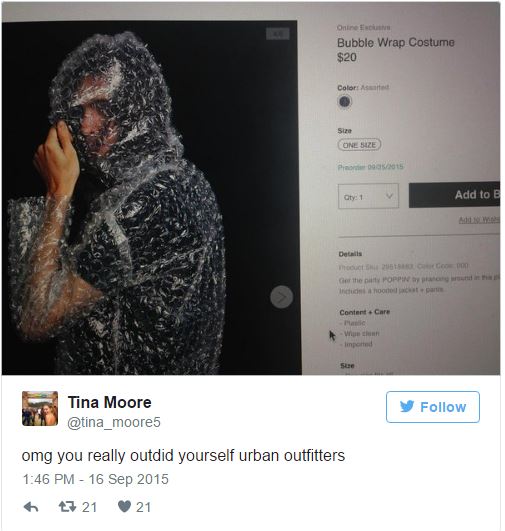505x531 pixels.
Task: Click the reply arrow icon
Action: coord(31,507)
